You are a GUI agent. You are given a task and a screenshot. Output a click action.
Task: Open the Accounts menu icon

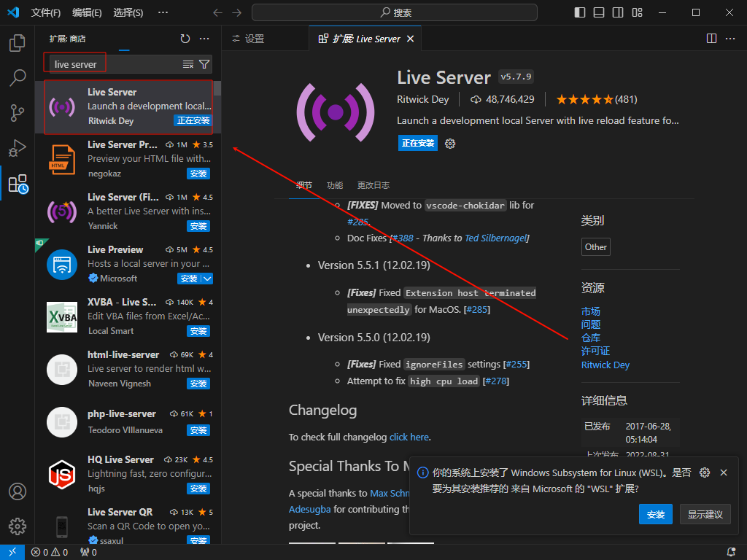[x=18, y=491]
